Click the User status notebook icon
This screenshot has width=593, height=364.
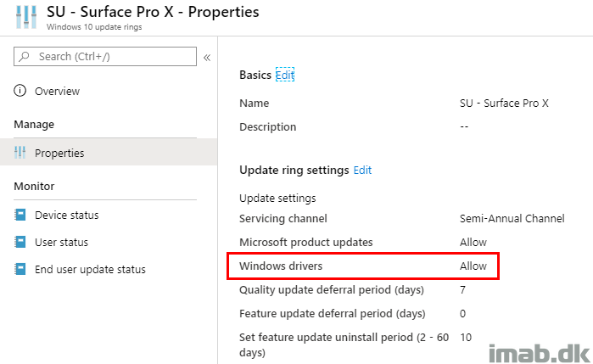[x=20, y=242]
